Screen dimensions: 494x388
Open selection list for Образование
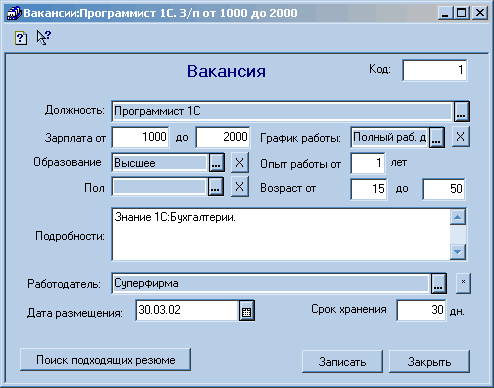coord(216,163)
